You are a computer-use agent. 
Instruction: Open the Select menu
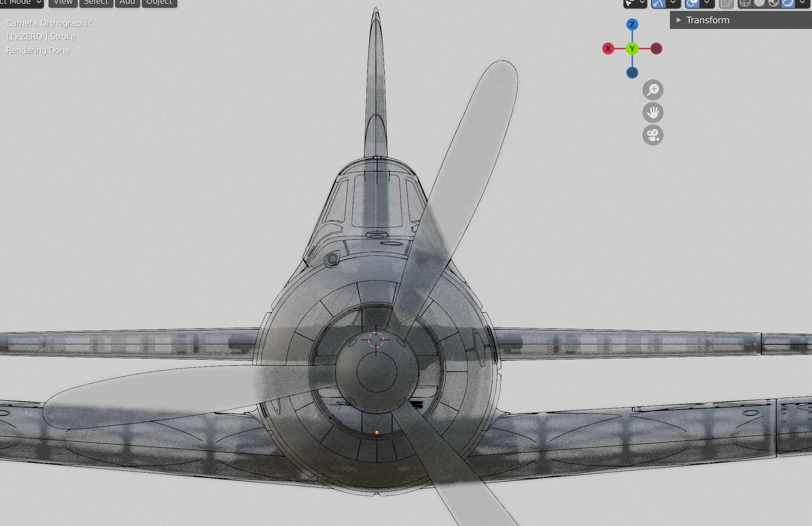coord(96,2)
